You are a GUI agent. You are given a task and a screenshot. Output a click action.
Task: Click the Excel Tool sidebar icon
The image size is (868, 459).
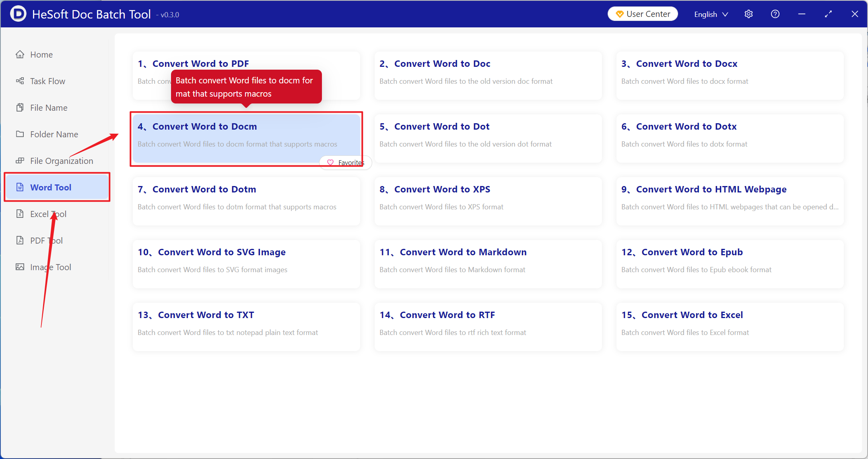coord(20,214)
